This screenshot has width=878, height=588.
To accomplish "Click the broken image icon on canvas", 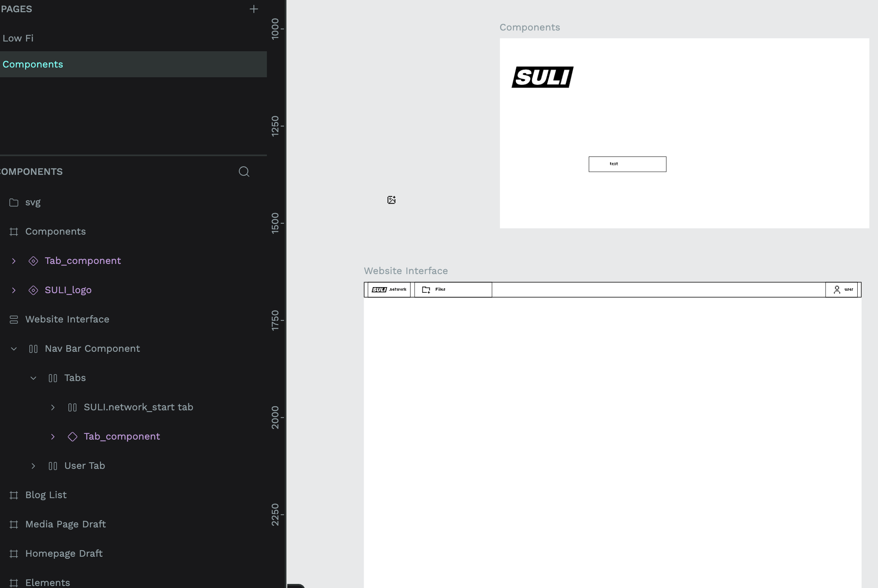I will [x=391, y=200].
